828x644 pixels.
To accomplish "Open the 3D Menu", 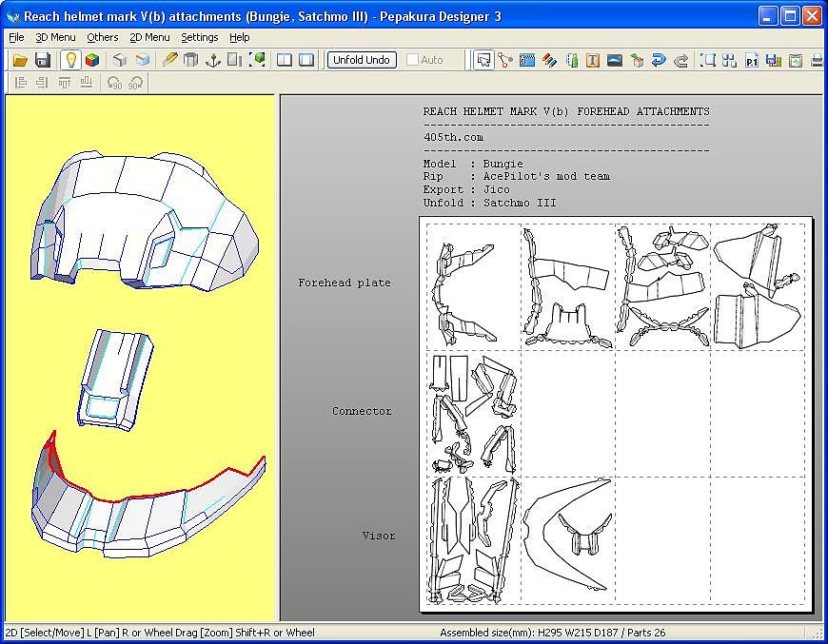I will [55, 37].
